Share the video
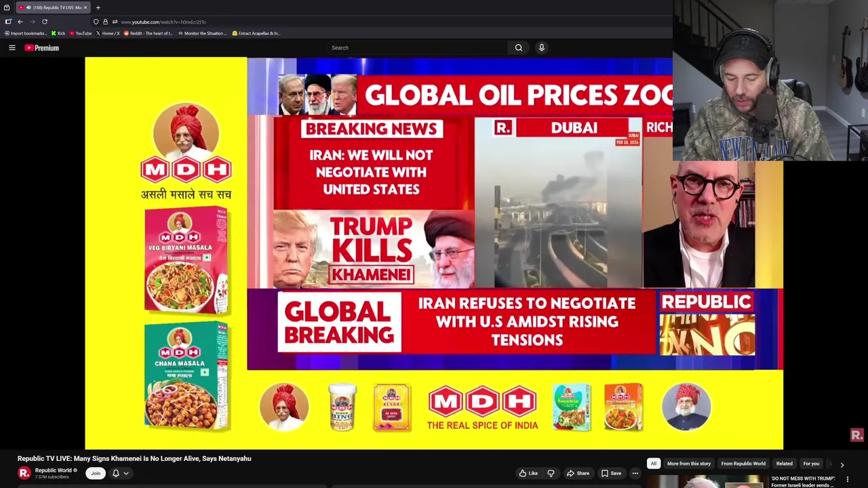 pyautogui.click(x=578, y=473)
